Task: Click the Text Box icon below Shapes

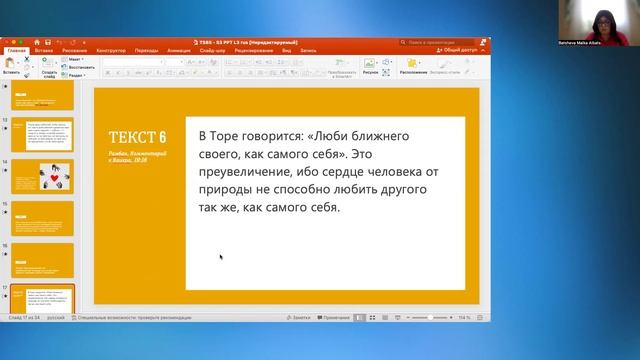Action: pos(386,73)
